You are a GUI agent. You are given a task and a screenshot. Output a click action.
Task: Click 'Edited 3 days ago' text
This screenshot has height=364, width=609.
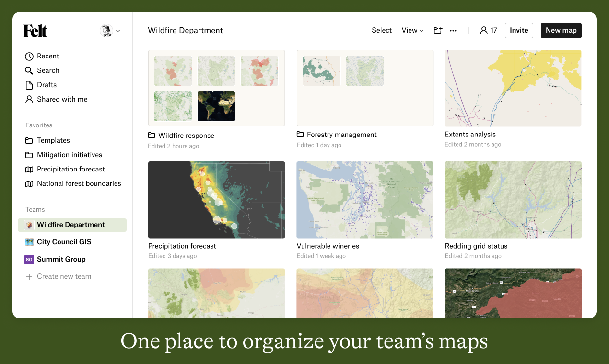pyautogui.click(x=173, y=256)
